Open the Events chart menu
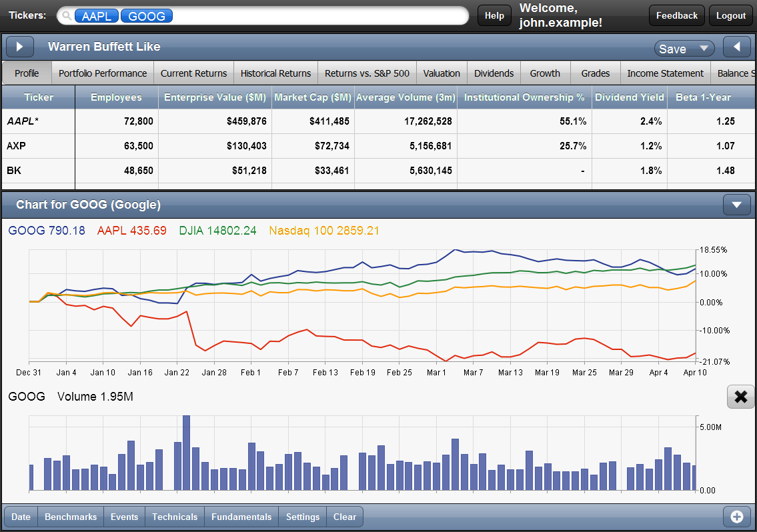The image size is (757, 532). pyautogui.click(x=124, y=517)
